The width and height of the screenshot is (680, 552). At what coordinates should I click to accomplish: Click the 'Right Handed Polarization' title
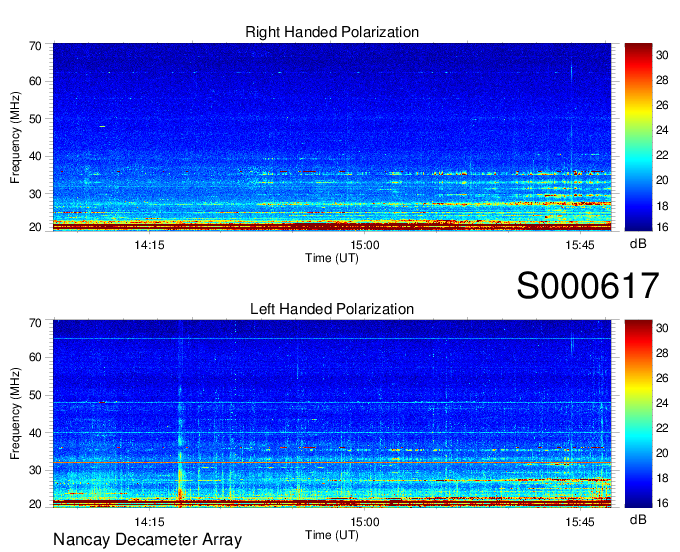coord(332,32)
